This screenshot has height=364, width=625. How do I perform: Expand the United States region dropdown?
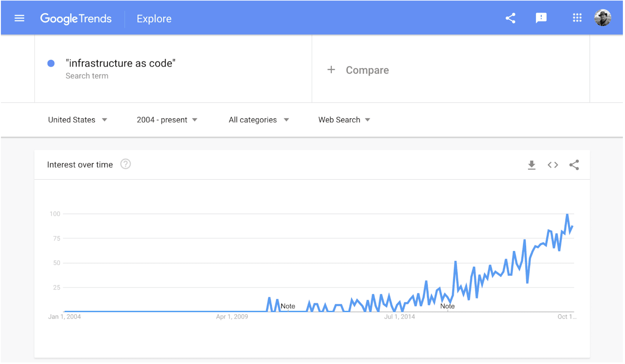point(78,120)
